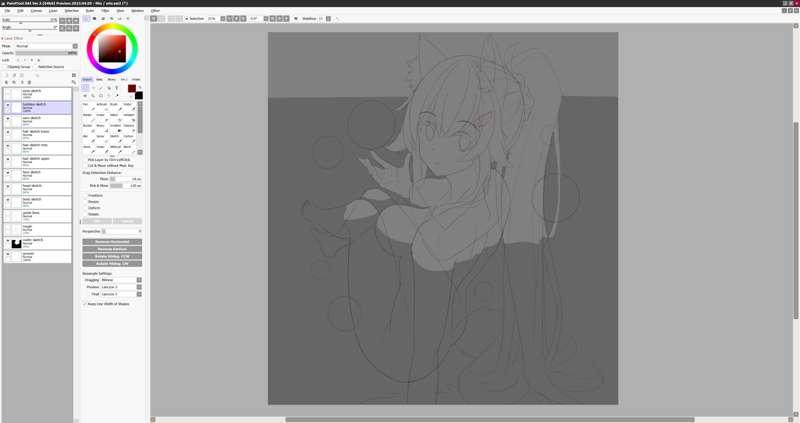Select the Color Picker eyedropper tool

(x=116, y=95)
